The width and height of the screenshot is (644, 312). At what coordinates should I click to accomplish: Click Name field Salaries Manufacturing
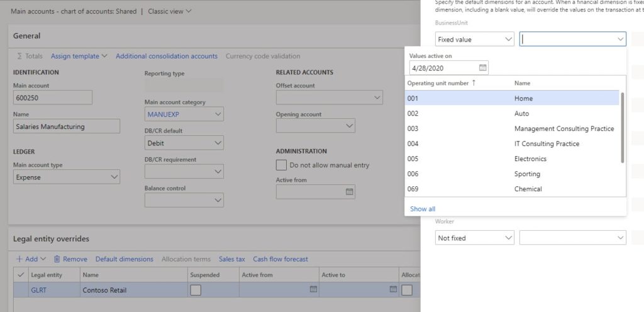point(67,126)
